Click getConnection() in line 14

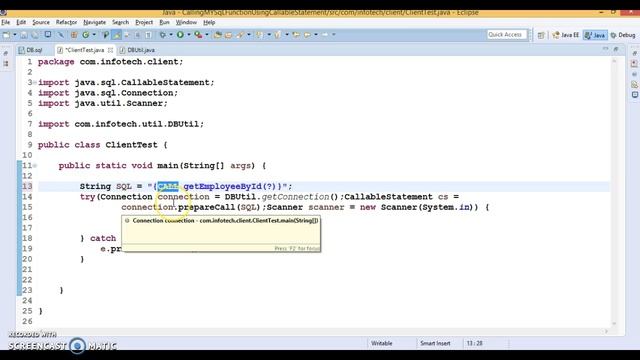(300, 197)
